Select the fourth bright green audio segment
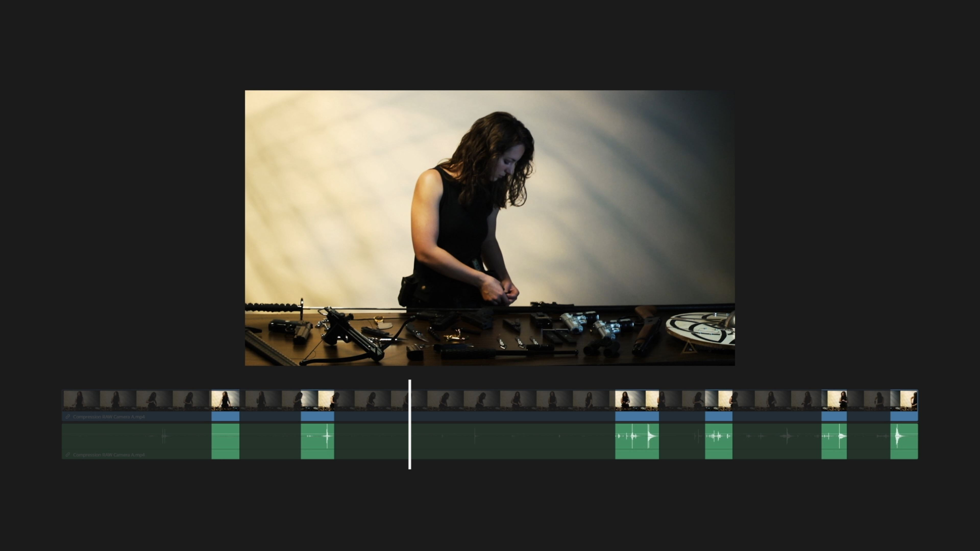Screen dimensions: 980x551 (x=718, y=441)
